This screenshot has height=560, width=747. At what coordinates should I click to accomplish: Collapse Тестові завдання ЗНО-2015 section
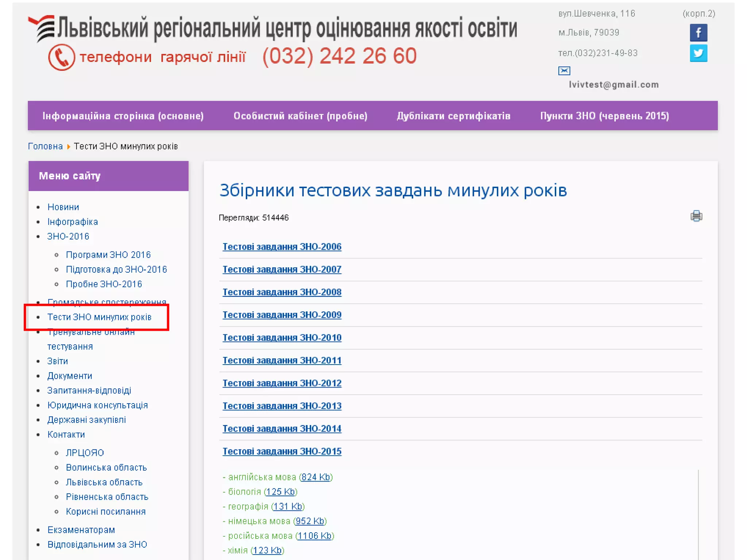coord(282,451)
